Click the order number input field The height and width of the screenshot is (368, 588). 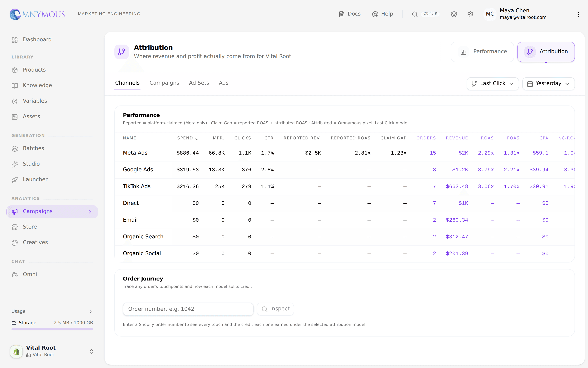[188, 309]
